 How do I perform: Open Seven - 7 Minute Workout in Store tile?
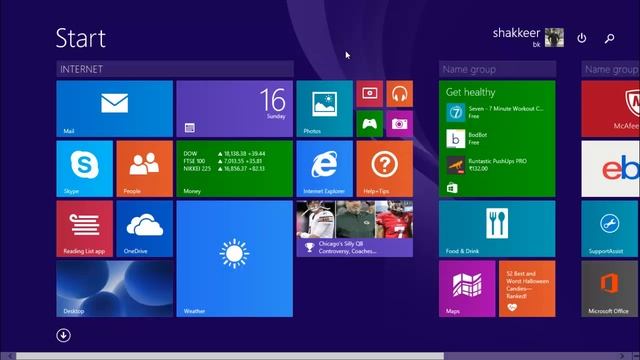click(495, 112)
